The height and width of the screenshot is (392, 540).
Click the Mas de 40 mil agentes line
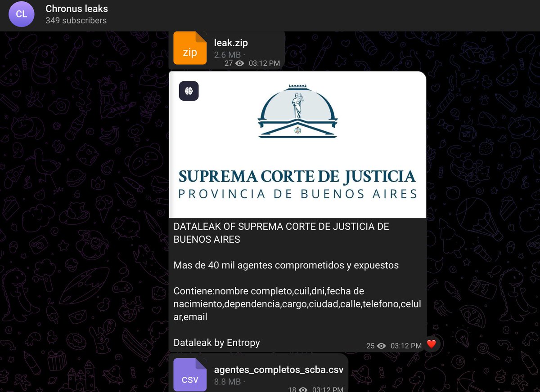click(x=286, y=265)
